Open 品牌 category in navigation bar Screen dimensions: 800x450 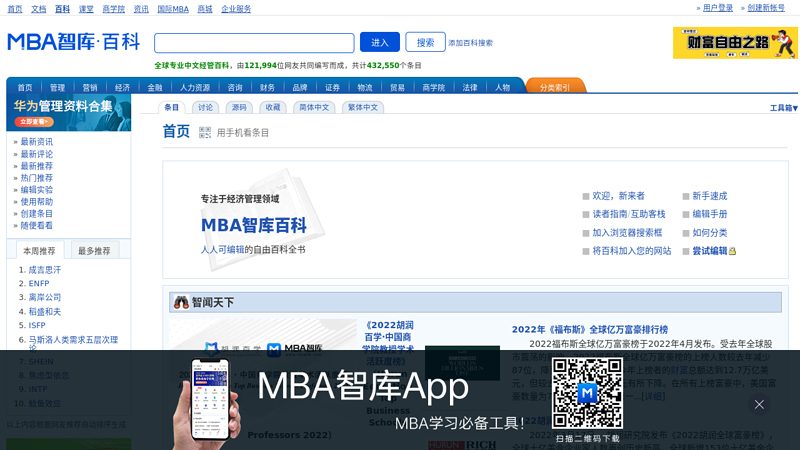click(x=299, y=88)
